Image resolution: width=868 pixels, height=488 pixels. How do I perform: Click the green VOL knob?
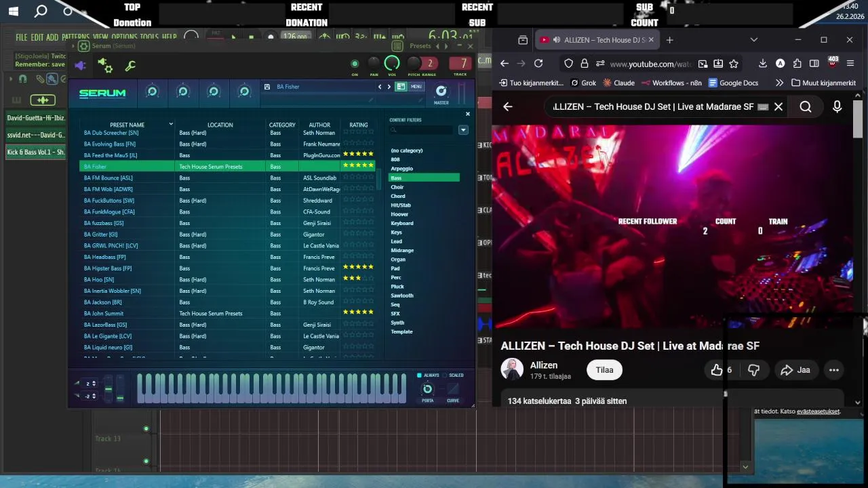click(x=392, y=64)
